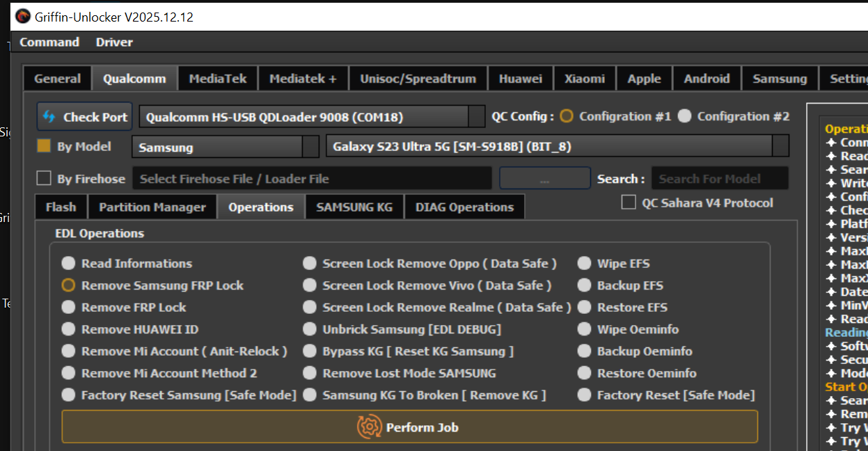
Task: Enable the By Firehose checkbox
Action: [44, 178]
